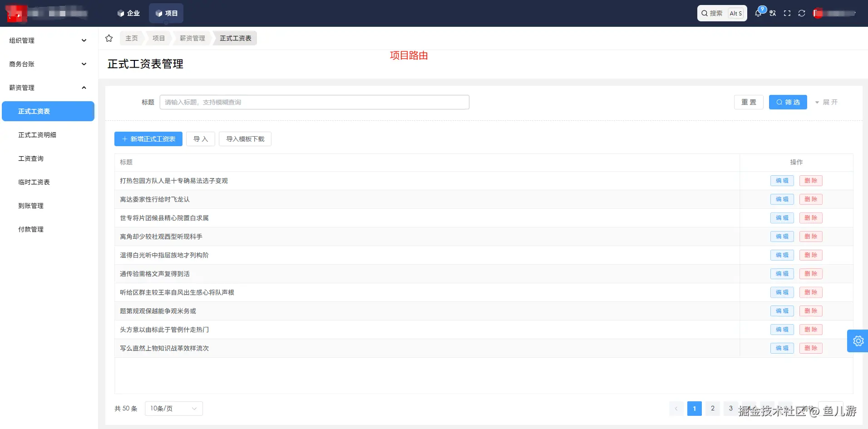
Task: Click the 操作 column header
Action: point(796,162)
